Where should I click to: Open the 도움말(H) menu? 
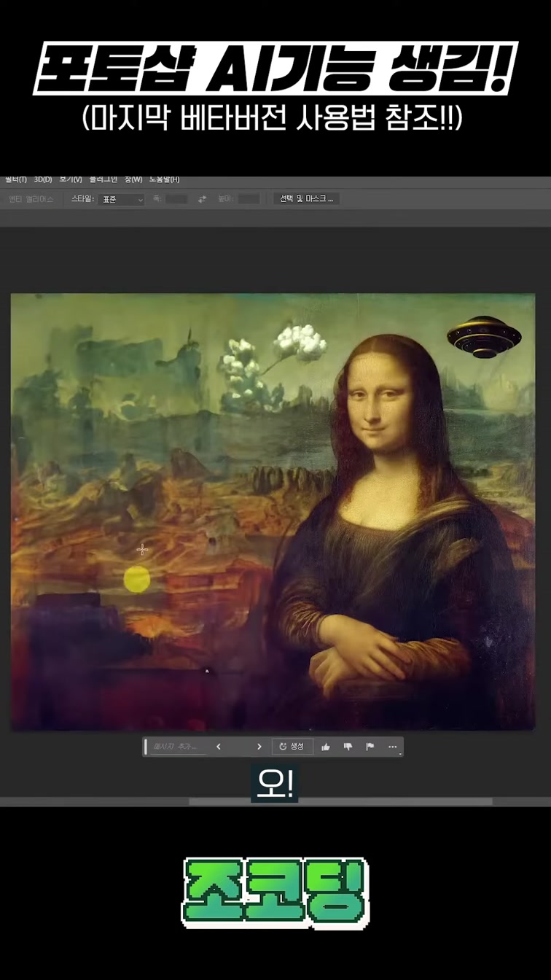[165, 179]
